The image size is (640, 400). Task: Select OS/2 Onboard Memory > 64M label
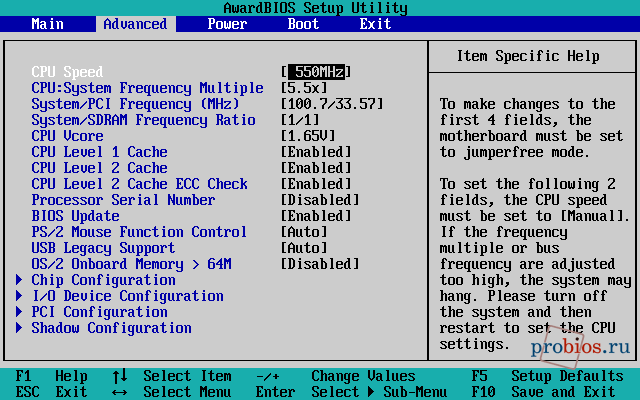tap(131, 264)
